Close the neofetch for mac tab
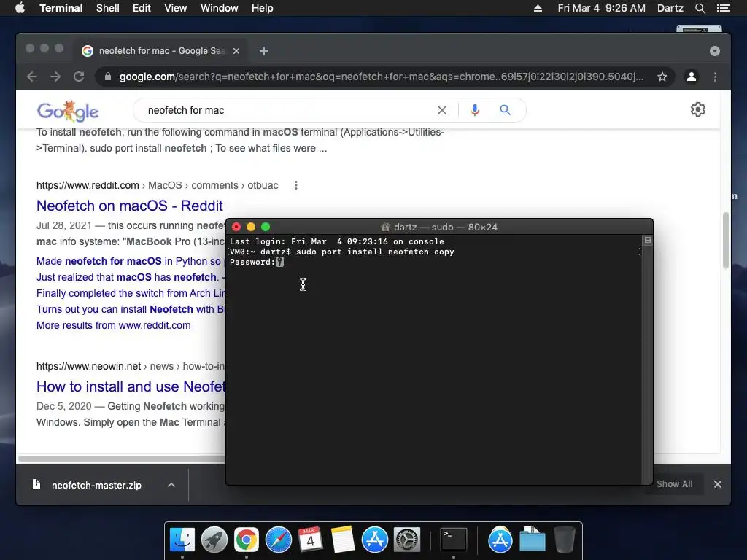This screenshot has width=747, height=560. [236, 51]
